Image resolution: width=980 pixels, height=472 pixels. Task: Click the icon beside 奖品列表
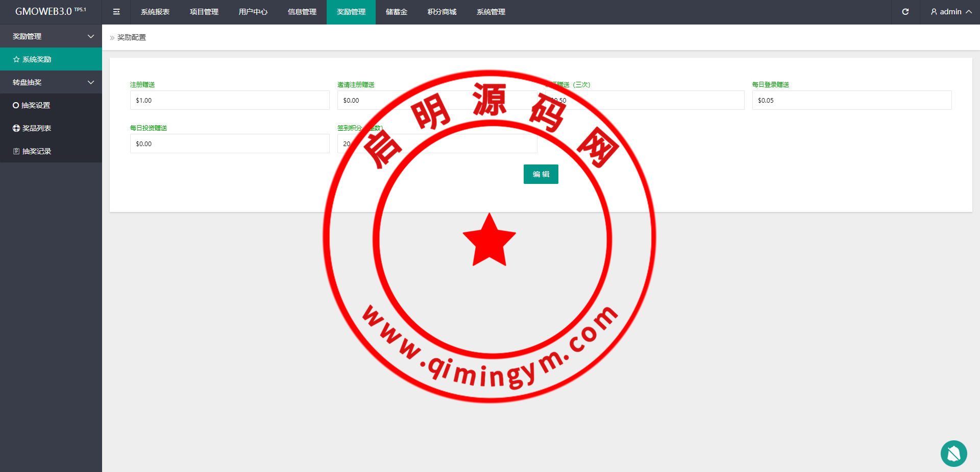point(16,128)
